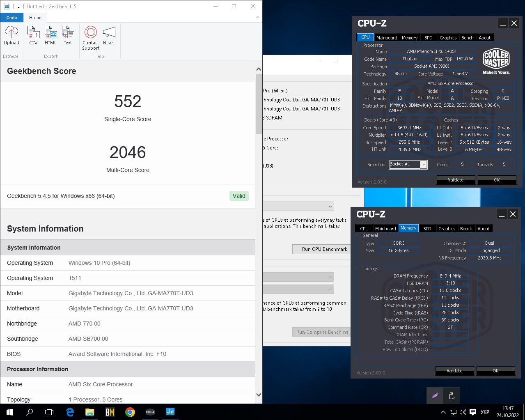Click Validate in upper CPU-Z window
Screen dimensions: 525x420
click(456, 180)
